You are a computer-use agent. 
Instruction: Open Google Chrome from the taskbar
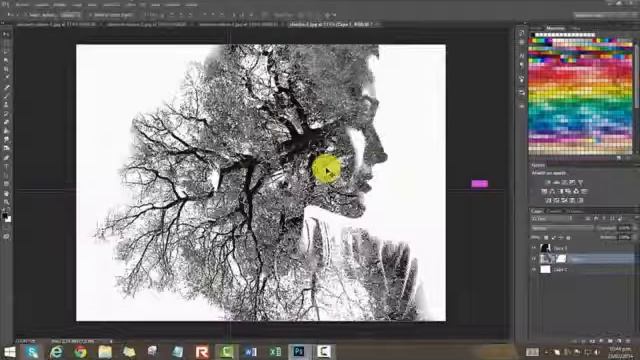pyautogui.click(x=80, y=352)
